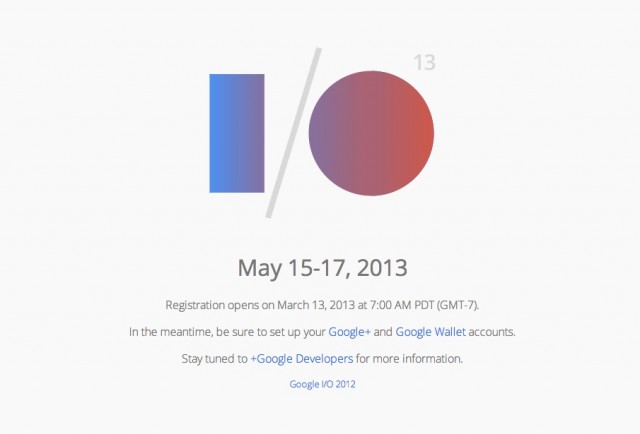The width and height of the screenshot is (640, 434).
Task: Go to Google I/O 2012 link
Action: pos(322,384)
